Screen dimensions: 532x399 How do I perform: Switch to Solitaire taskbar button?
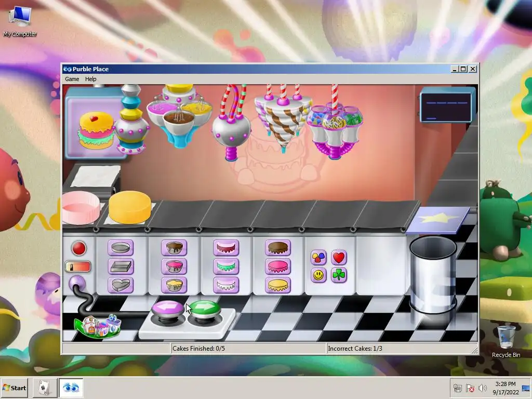[x=45, y=388]
